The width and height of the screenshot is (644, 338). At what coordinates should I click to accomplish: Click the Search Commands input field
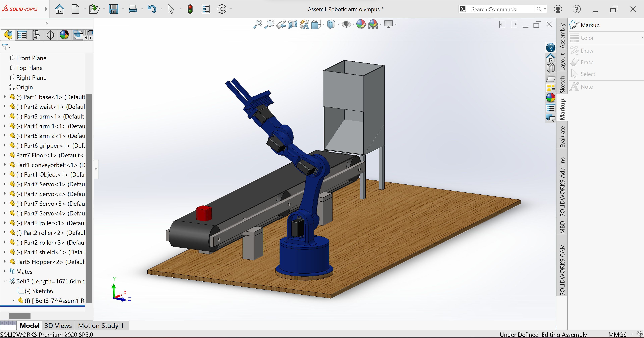click(502, 9)
